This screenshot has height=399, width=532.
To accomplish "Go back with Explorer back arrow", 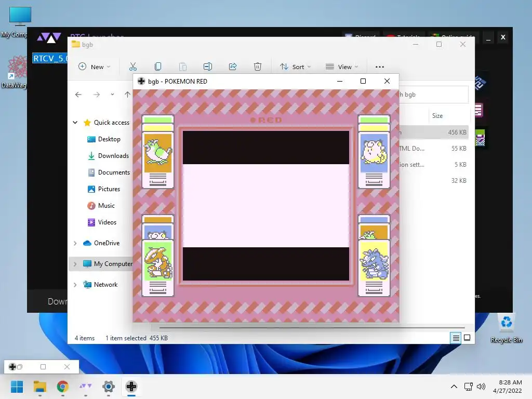I will pyautogui.click(x=78, y=95).
